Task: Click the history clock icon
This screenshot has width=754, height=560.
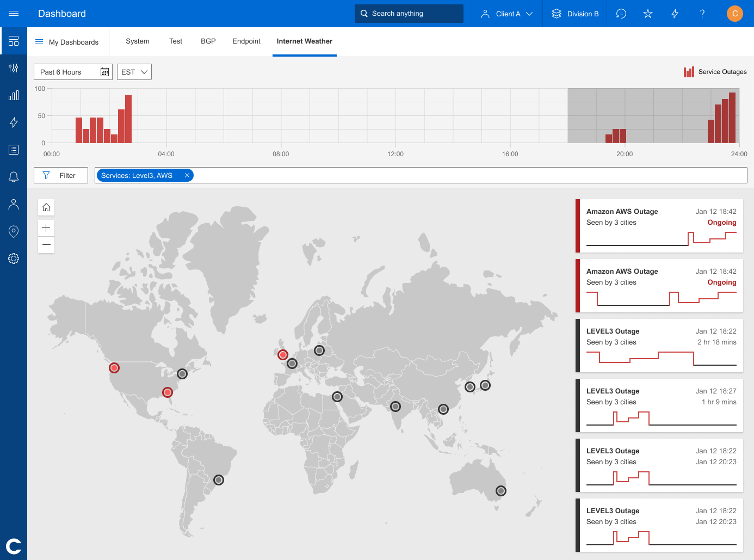Action: [x=621, y=14]
